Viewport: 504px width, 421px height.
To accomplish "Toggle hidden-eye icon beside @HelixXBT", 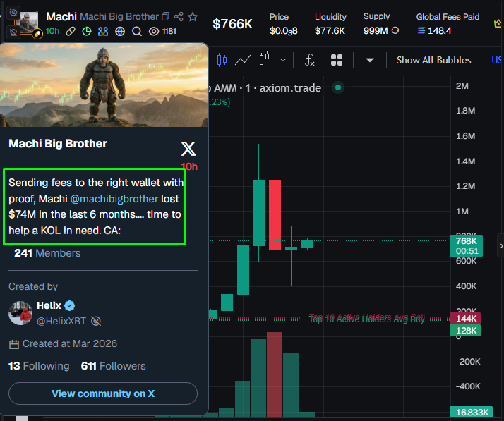I will point(96,321).
